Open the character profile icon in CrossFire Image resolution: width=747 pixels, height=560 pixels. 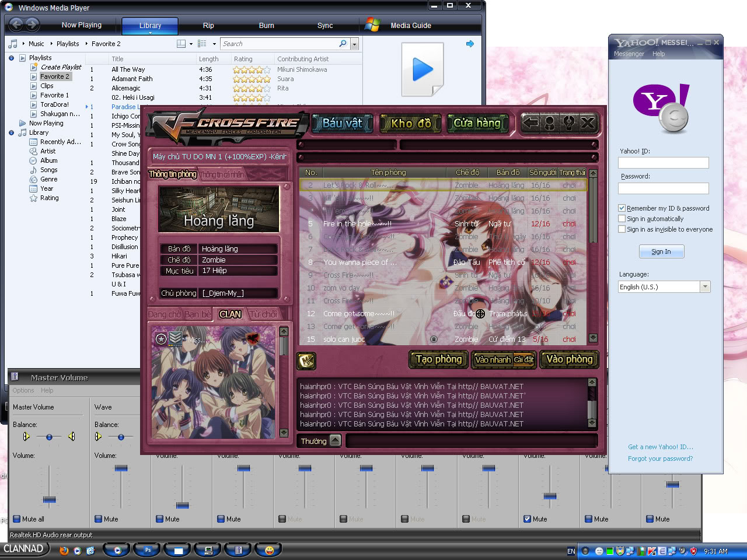[x=550, y=123]
